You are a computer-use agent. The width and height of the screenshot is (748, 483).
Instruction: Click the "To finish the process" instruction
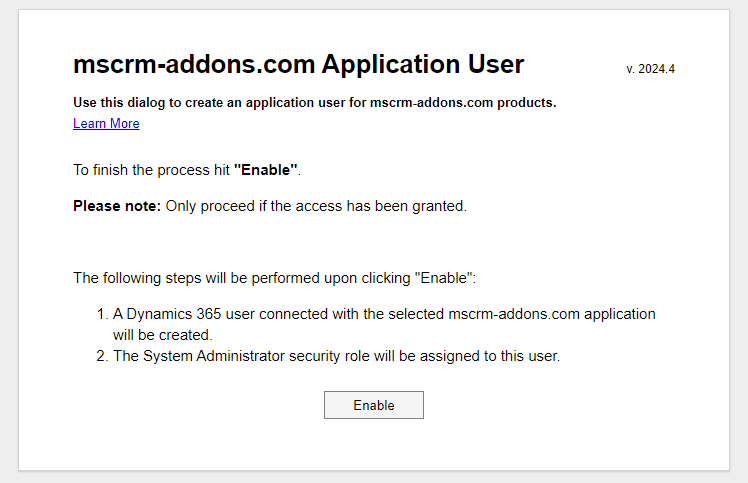point(151,170)
